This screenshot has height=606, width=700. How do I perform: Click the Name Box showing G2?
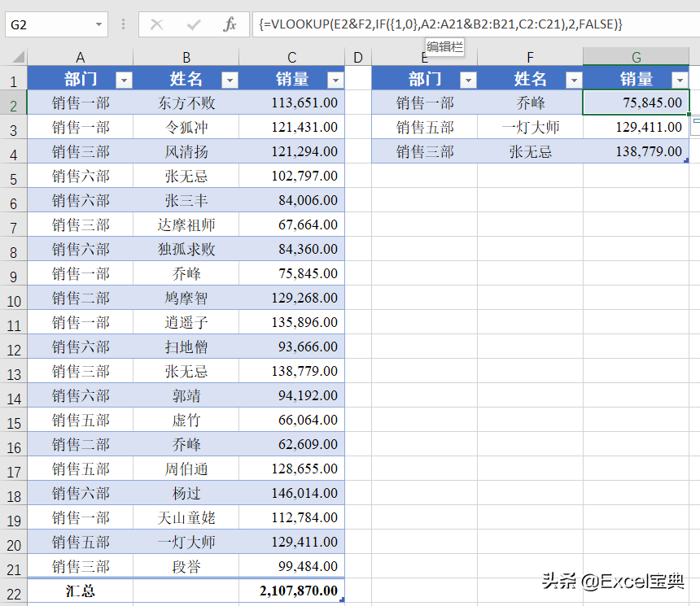tap(56, 24)
